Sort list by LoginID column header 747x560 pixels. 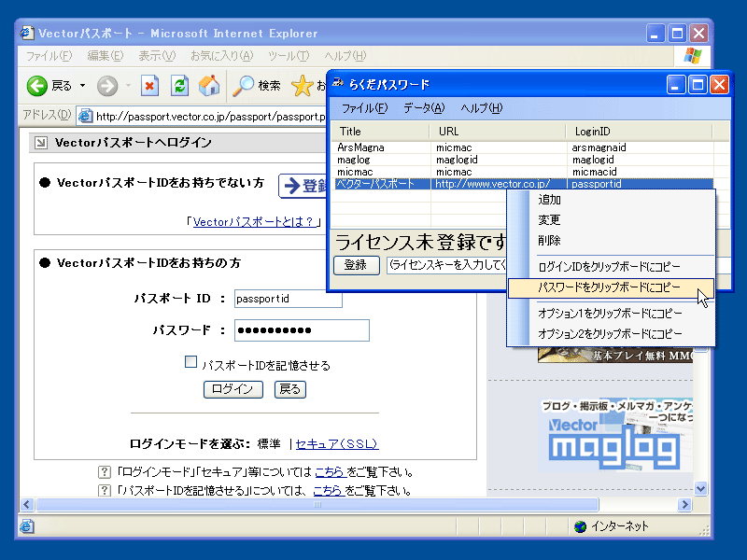coord(640,132)
